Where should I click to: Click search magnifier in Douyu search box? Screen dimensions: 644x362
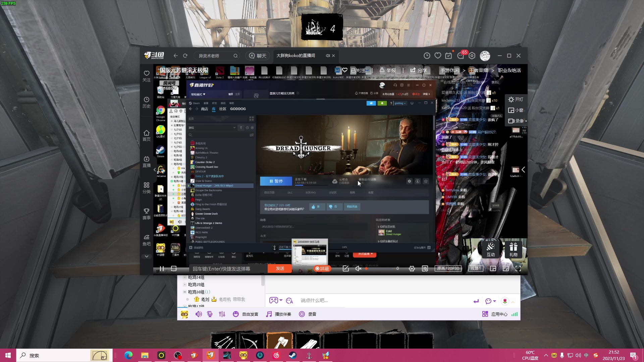point(235,56)
